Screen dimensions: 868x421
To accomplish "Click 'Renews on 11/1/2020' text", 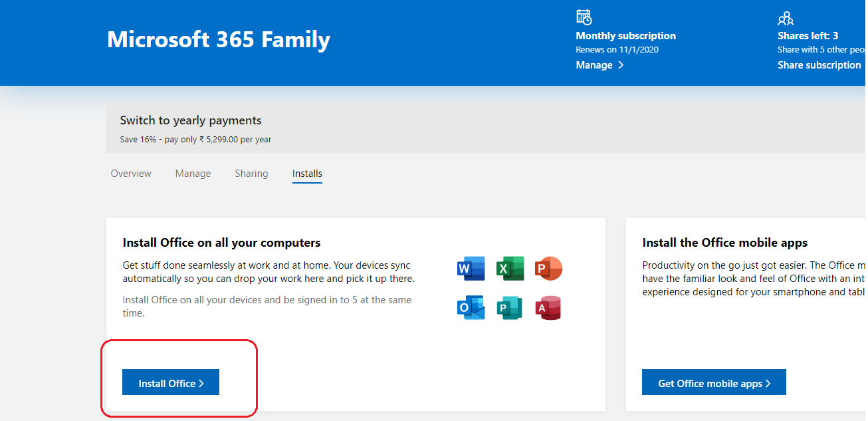I will (617, 50).
